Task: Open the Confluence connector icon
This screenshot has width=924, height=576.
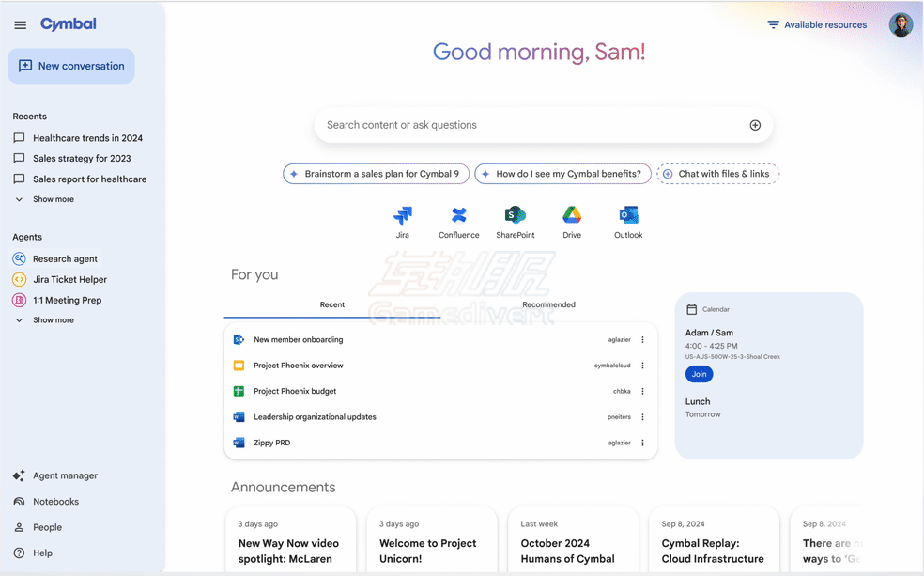Action: point(459,216)
